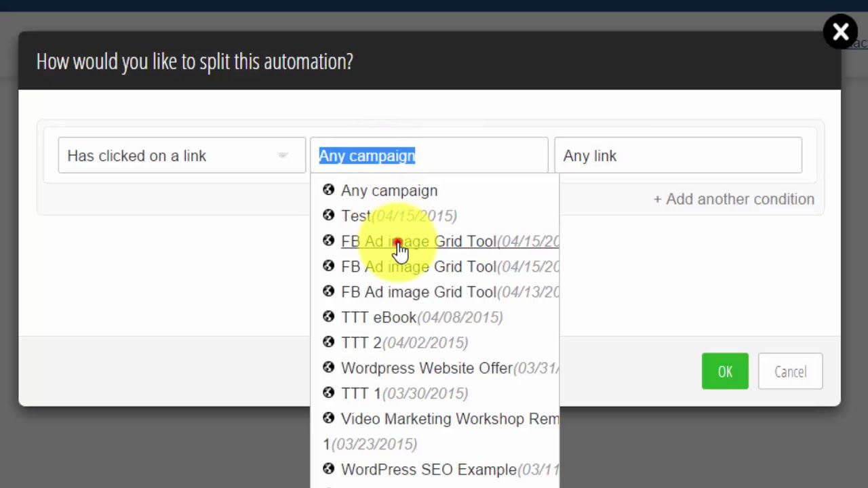This screenshot has width=868, height=488.
Task: Open the 'Any link' field
Action: click(678, 155)
